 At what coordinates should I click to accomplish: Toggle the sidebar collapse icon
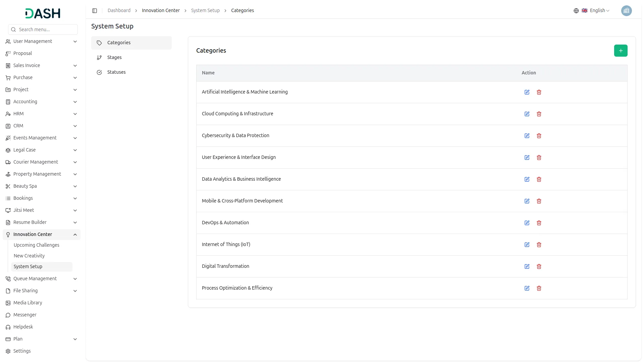point(95,11)
